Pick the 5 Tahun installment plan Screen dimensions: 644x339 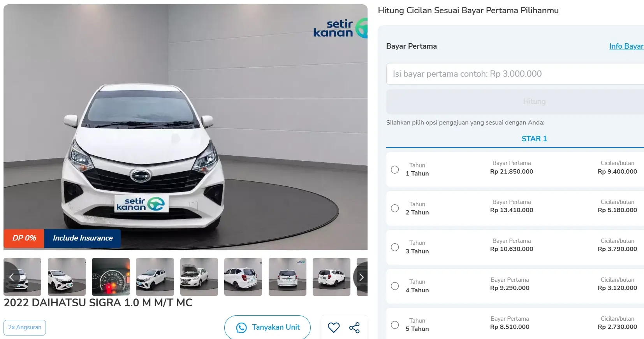395,325
